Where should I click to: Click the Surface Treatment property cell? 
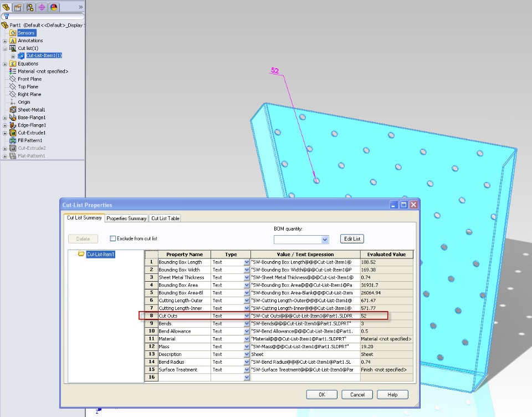(x=184, y=370)
